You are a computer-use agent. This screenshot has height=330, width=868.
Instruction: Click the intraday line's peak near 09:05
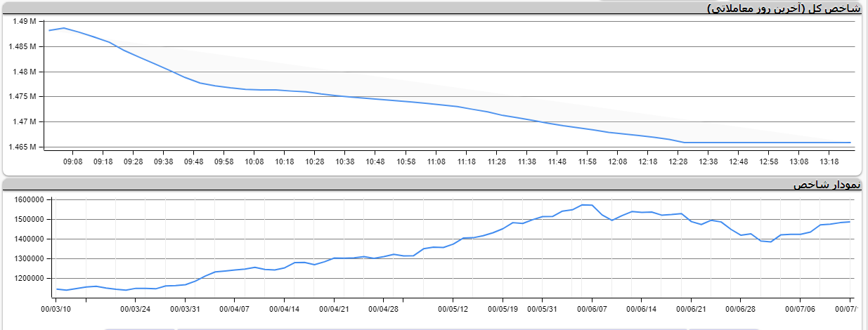[64, 28]
